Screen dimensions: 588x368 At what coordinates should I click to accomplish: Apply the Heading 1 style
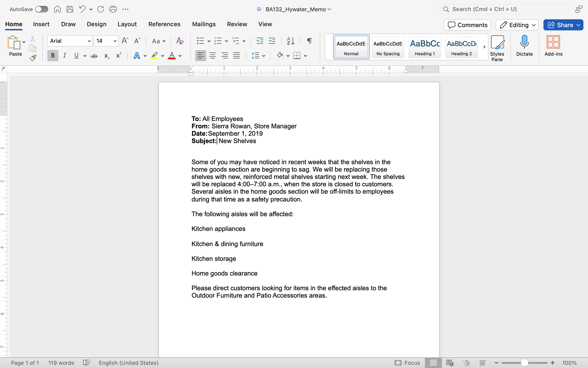pyautogui.click(x=425, y=47)
